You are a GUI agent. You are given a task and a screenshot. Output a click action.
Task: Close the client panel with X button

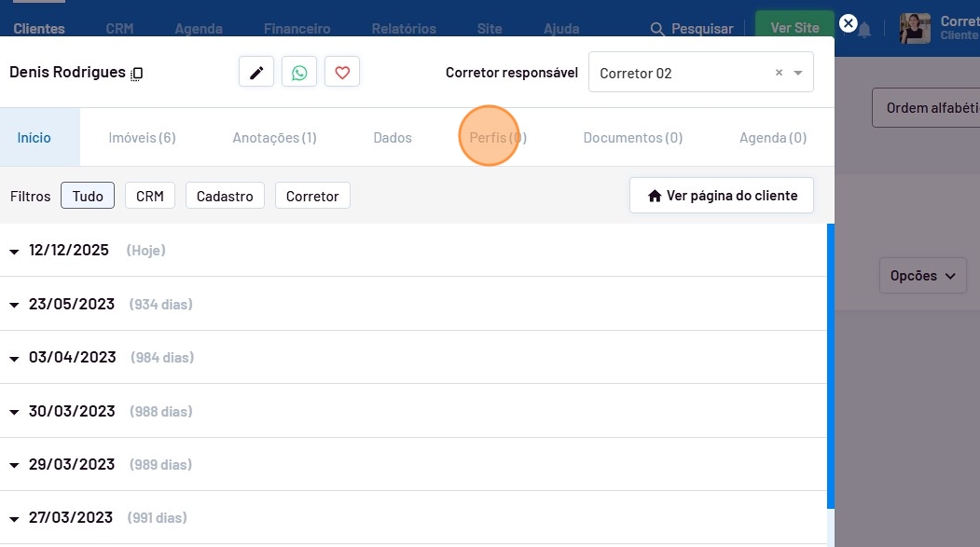pos(848,23)
